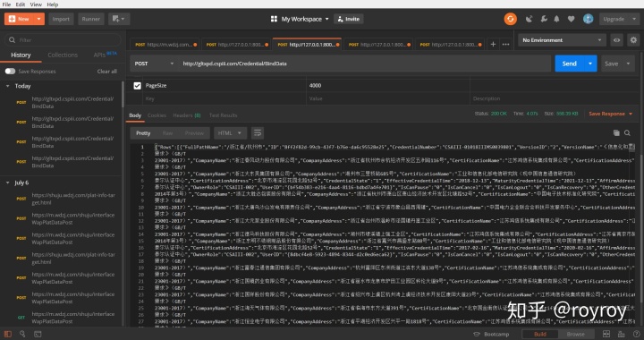
Task: Open keyboard shortcuts icon in status bar
Action: (x=622, y=335)
